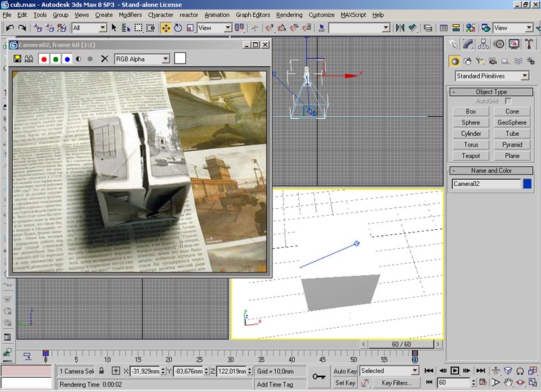Image resolution: width=541 pixels, height=392 pixels.
Task: Expand the Standard Primitives dropdown
Action: tap(491, 76)
